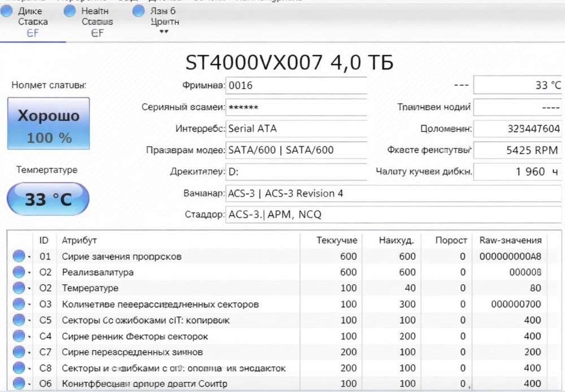Click the features field showing APM, NCQ
Image resolution: width=565 pixels, height=392 pixels.
point(393,215)
